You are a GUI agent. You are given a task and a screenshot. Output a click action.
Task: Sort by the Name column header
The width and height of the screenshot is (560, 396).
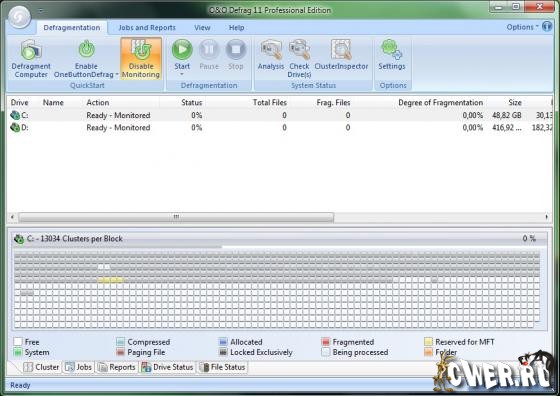click(53, 103)
